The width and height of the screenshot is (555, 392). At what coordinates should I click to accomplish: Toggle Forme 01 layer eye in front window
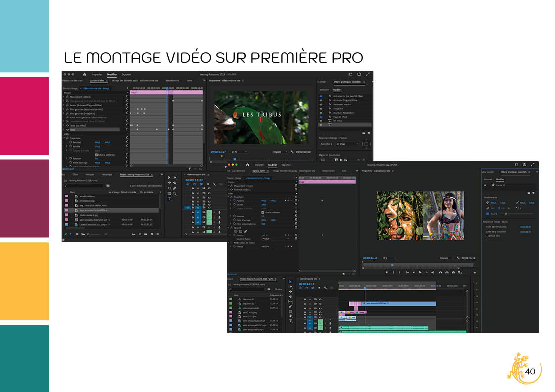point(485,185)
